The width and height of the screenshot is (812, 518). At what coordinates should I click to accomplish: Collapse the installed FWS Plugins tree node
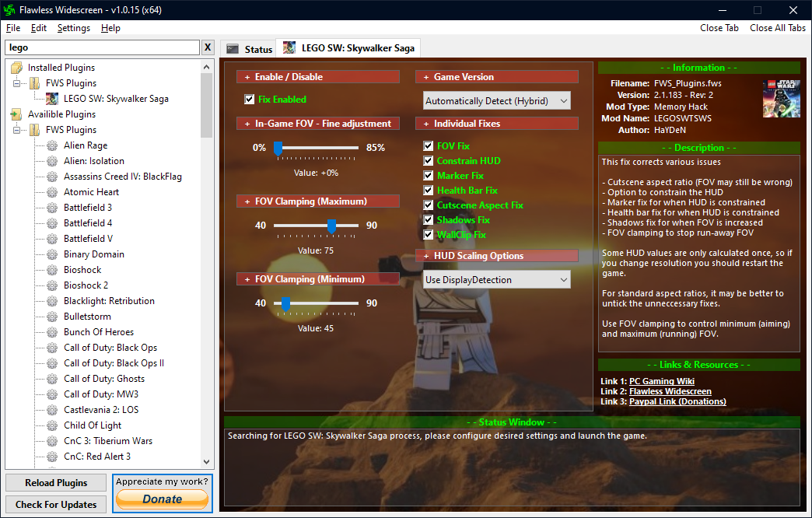pyautogui.click(x=16, y=83)
